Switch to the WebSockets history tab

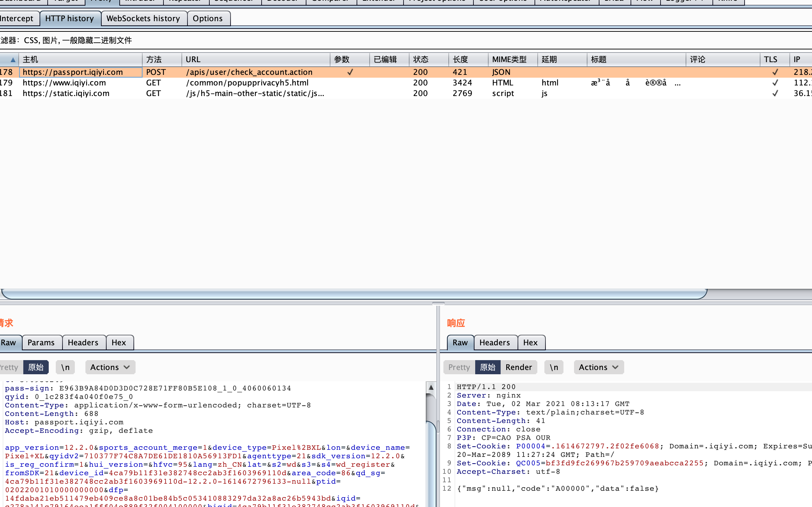click(143, 18)
